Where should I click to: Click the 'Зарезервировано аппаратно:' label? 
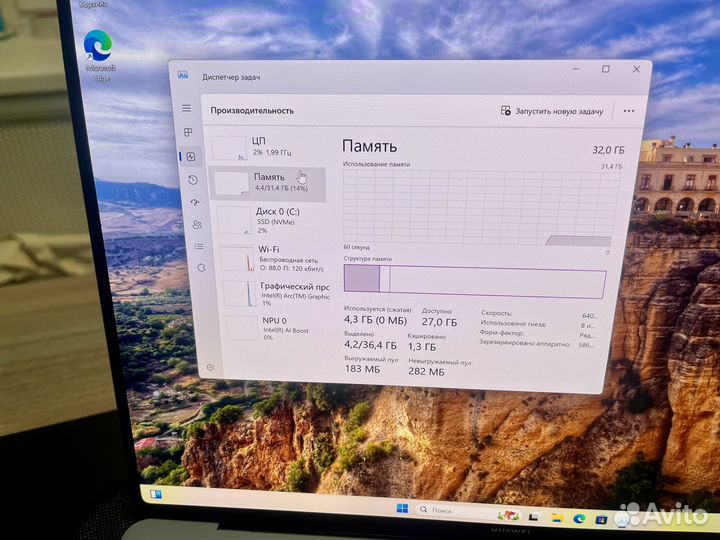[524, 343]
